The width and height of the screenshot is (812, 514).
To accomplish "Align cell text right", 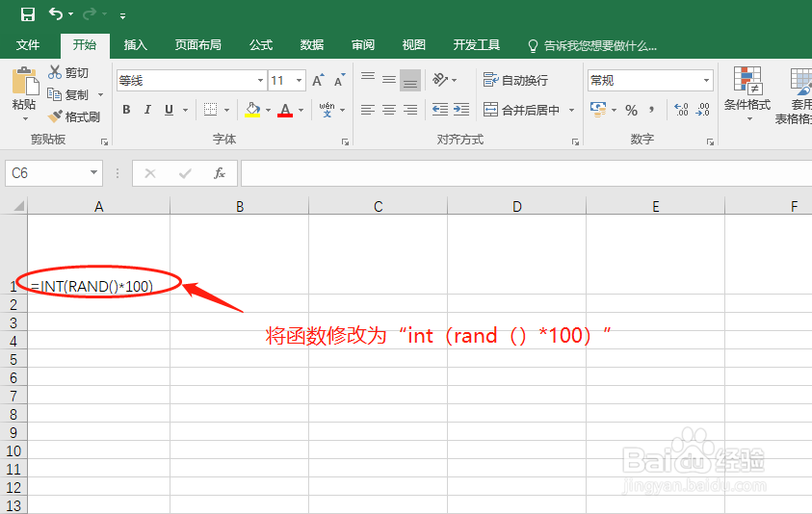I will [410, 110].
